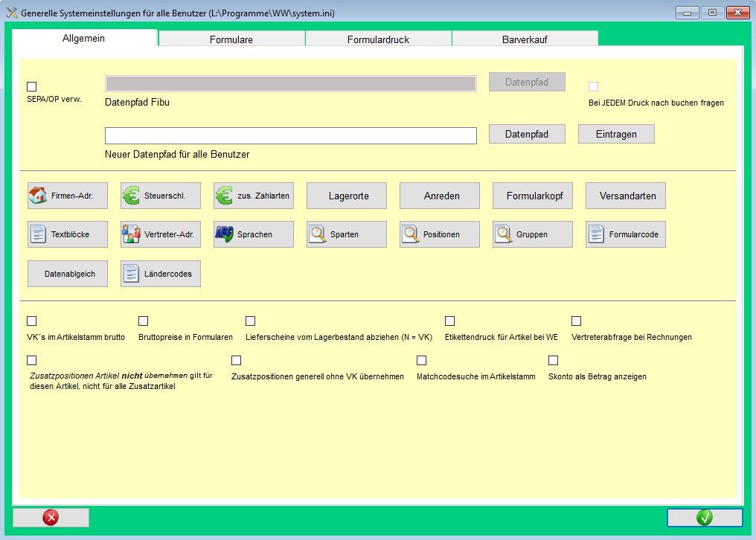Enable SEPA/OP verw. checkbox
The width and height of the screenshot is (756, 540).
(32, 87)
